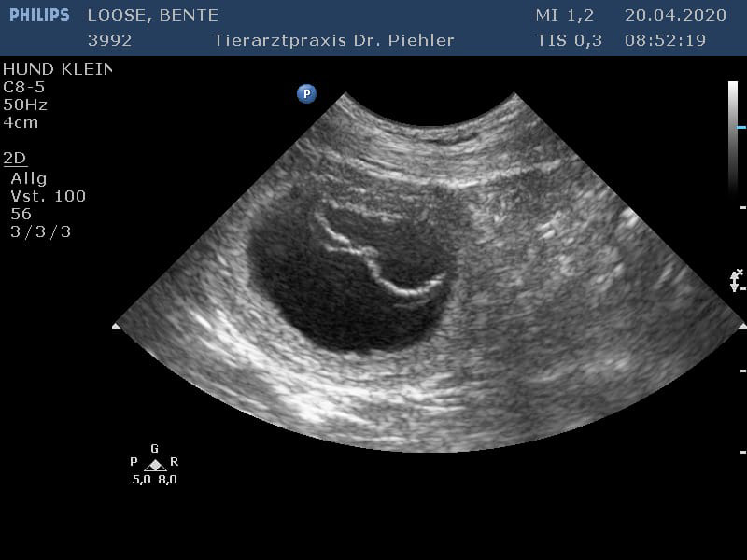
Task: Click the time 08:52:19
Action: [x=665, y=40]
